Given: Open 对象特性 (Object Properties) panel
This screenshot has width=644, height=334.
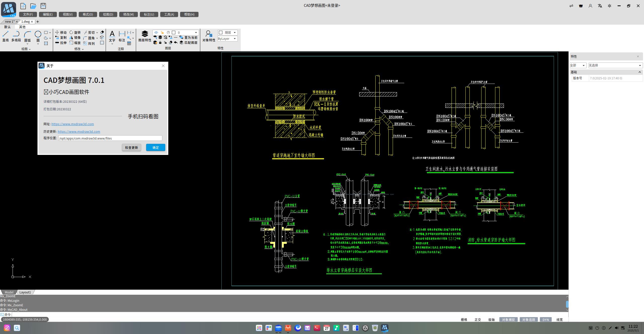Looking at the screenshot, I should click(209, 36).
